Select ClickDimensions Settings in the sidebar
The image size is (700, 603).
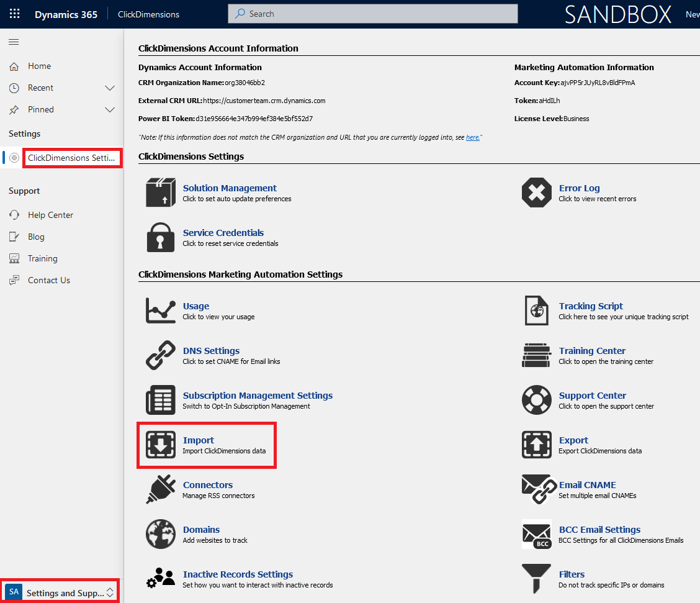71,158
